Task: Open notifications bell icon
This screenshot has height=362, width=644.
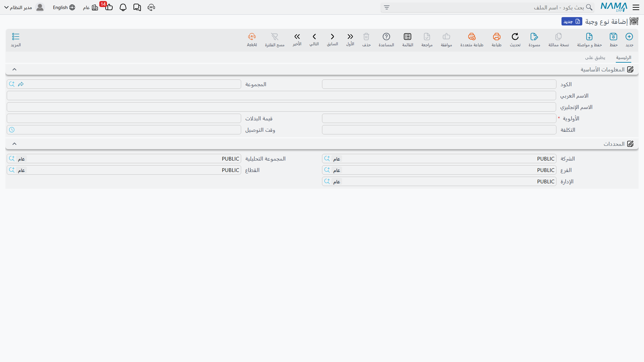Action: pos(123,7)
